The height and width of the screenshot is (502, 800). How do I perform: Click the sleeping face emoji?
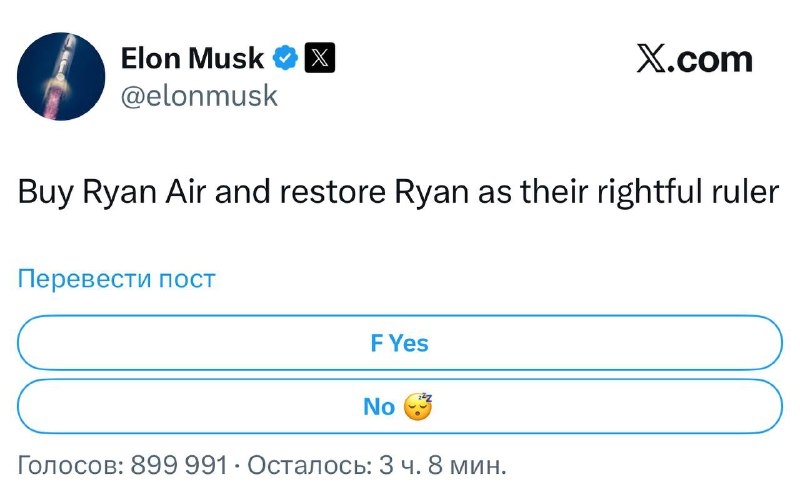pyautogui.click(x=418, y=406)
